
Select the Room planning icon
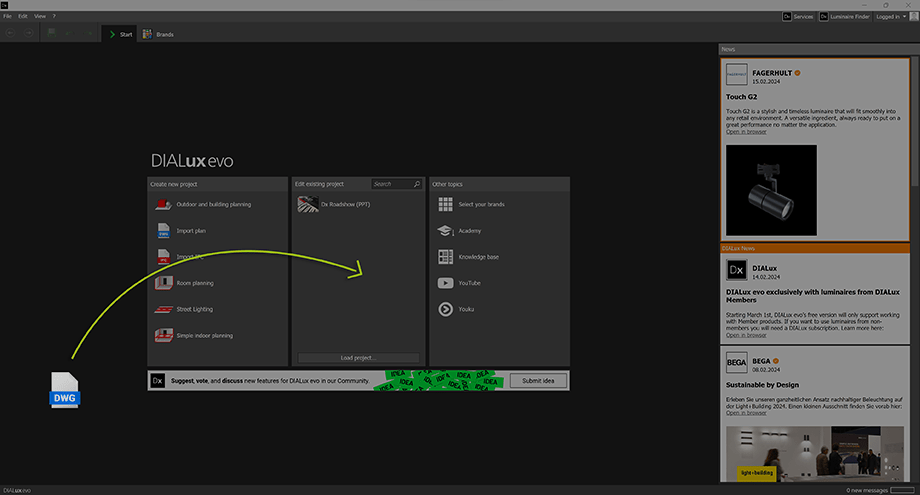[x=163, y=283]
